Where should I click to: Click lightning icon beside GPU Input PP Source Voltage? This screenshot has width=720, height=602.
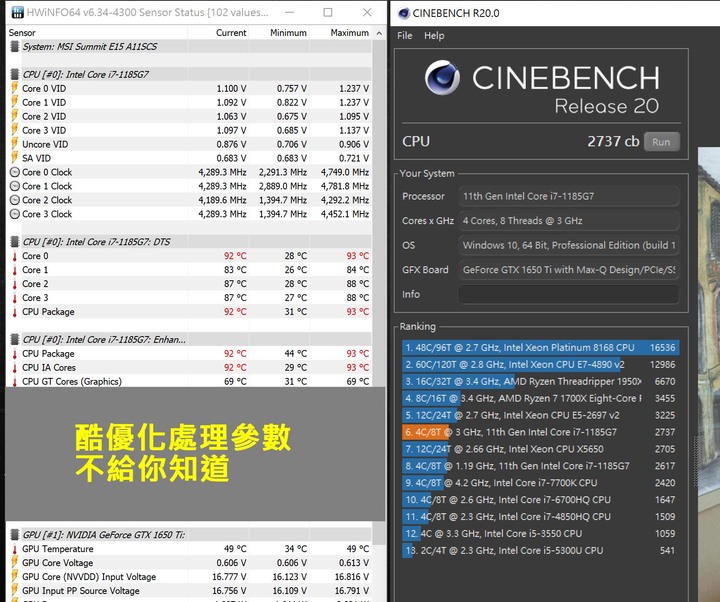[15, 591]
